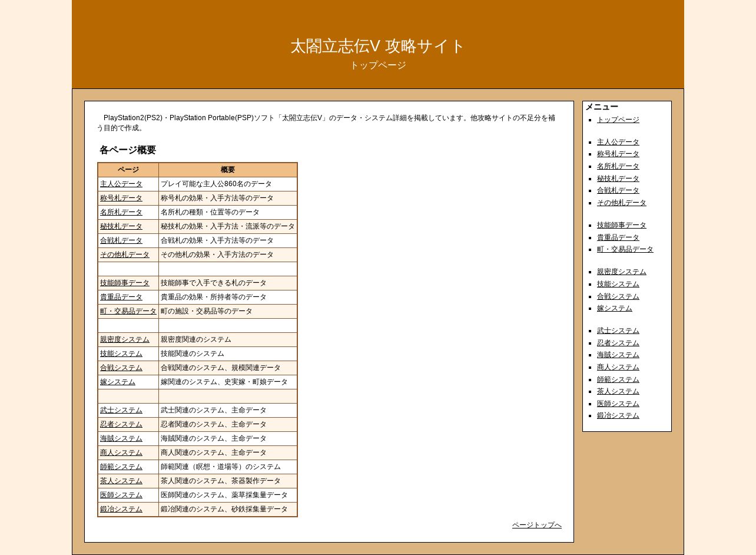Screen dimensions: 756x555
Task: Click 鍛冶システム link in the overview table
Action: [x=121, y=509]
